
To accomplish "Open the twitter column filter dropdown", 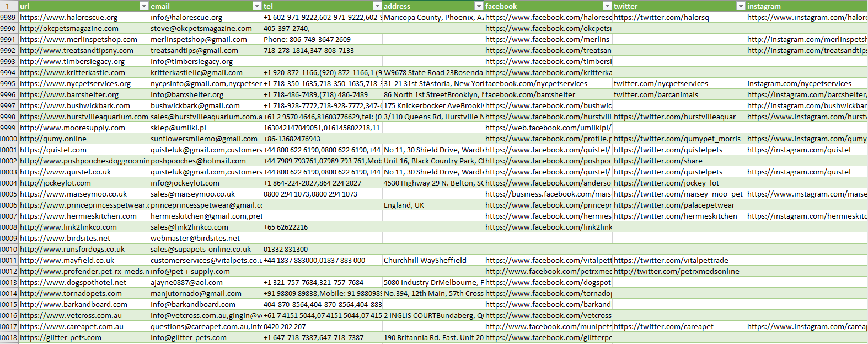I will [x=741, y=6].
